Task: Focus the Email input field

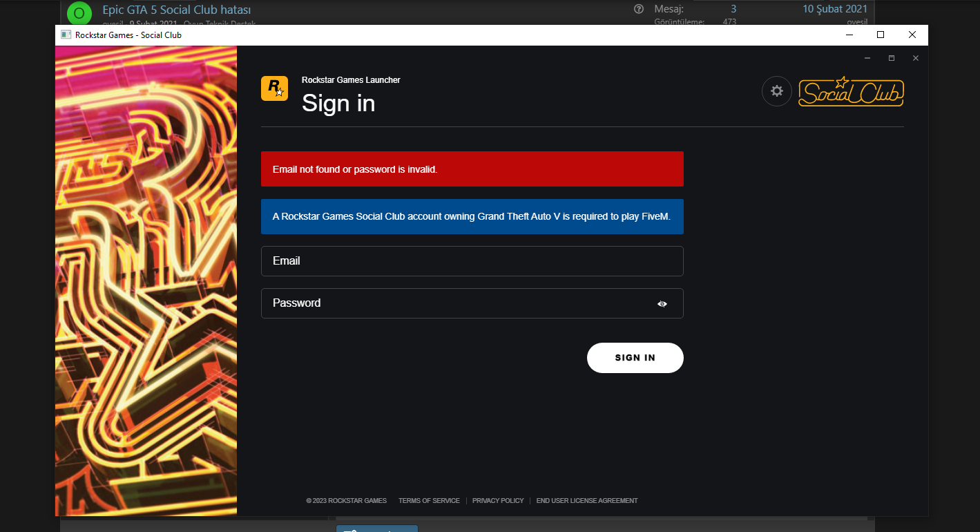Action: tap(472, 261)
